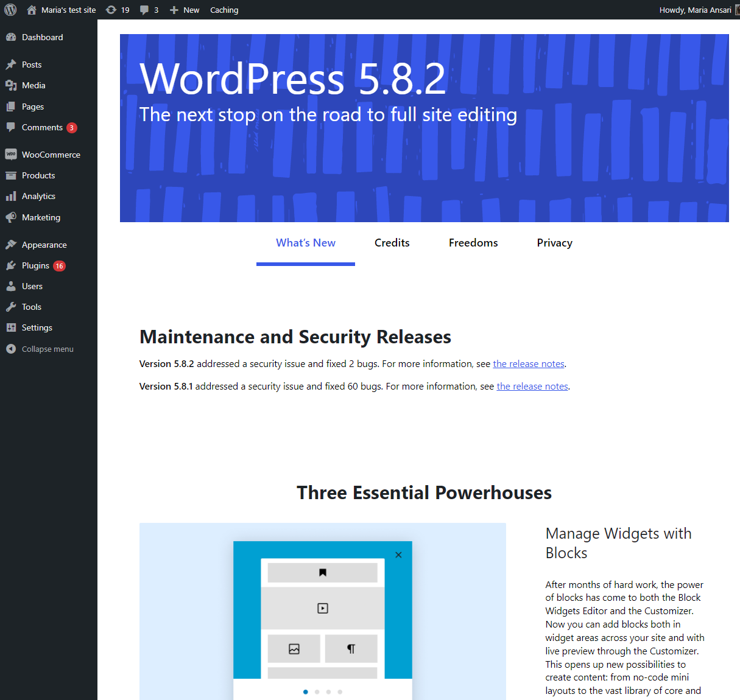The height and width of the screenshot is (700, 740).
Task: Click the Analytics bar chart icon
Action: (x=11, y=196)
